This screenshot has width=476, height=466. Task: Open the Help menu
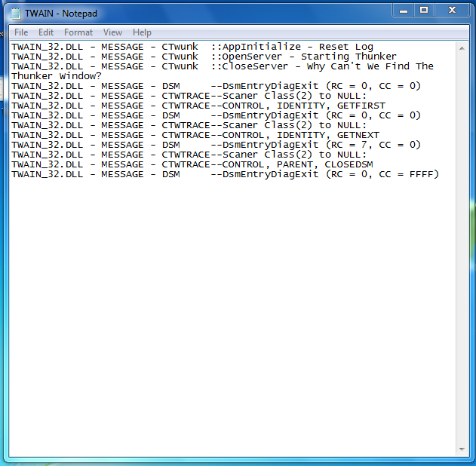(x=142, y=32)
